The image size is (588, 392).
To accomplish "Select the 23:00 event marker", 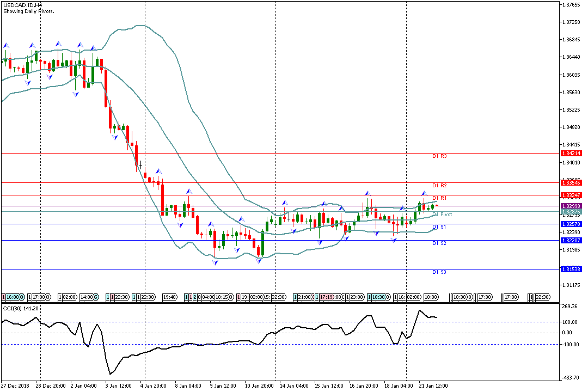I will click(357, 297).
